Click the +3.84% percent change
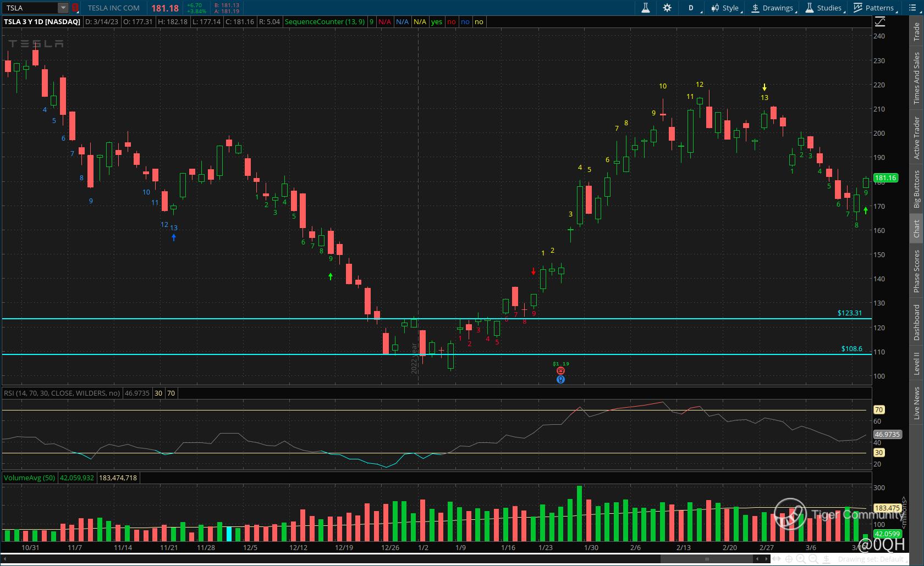This screenshot has height=566, width=924. tap(196, 11)
